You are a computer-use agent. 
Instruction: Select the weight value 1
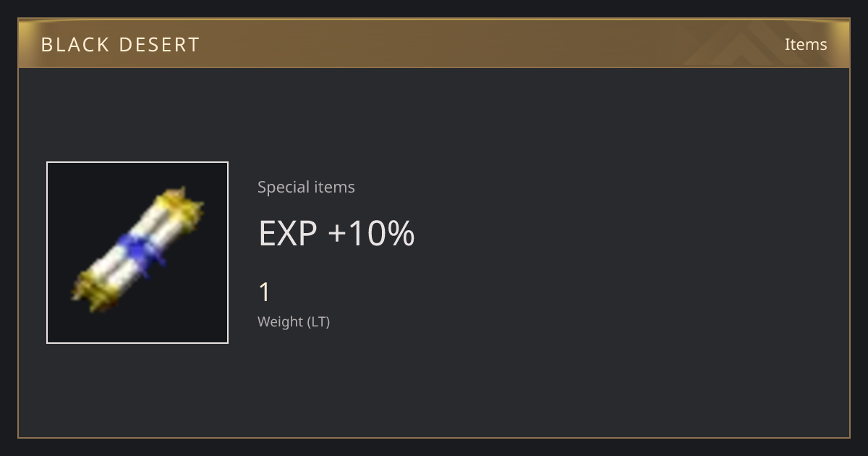(x=264, y=292)
